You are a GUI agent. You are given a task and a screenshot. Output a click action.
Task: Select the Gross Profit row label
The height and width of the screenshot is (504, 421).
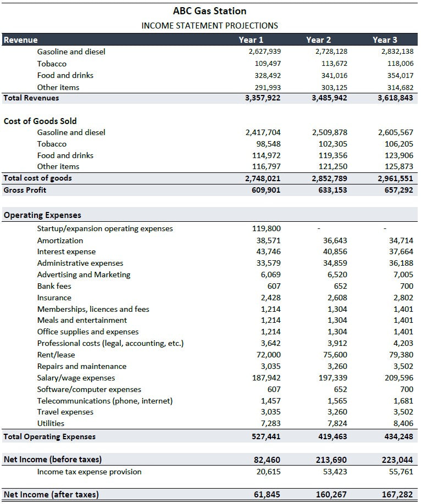pyautogui.click(x=25, y=190)
